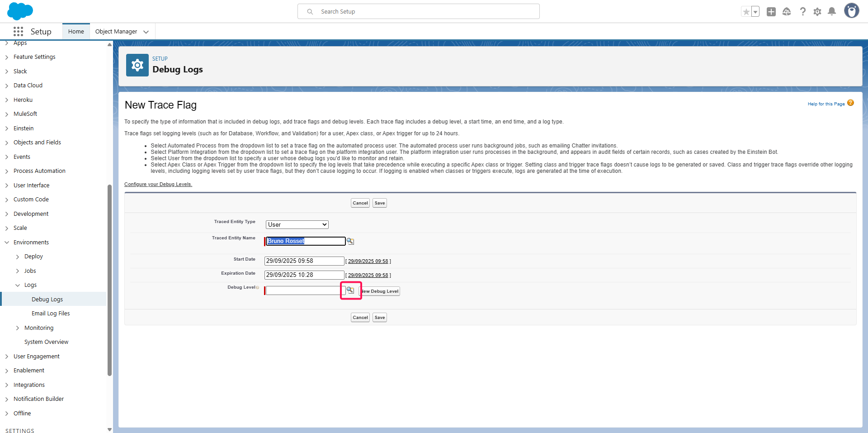Open the Salesforce Help question mark icon
Image resolution: width=868 pixels, height=433 pixels.
click(x=802, y=12)
